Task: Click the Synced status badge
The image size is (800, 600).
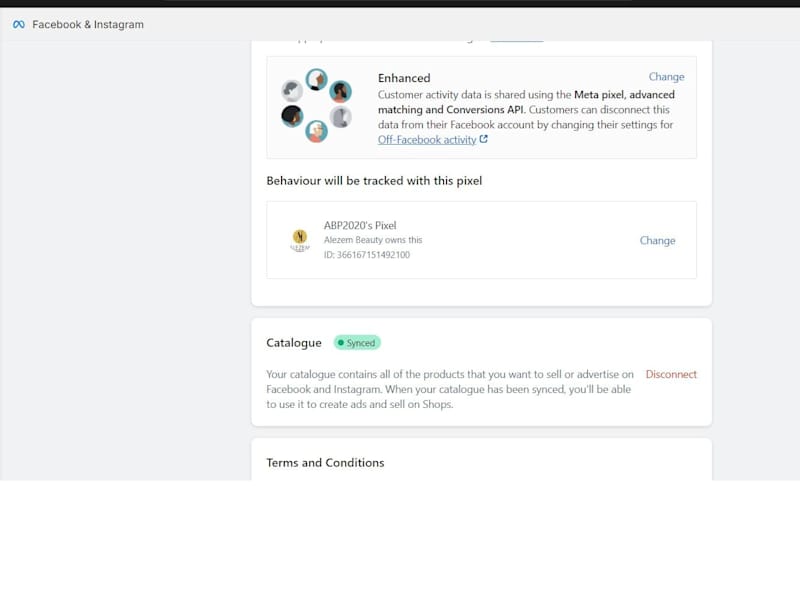Action: [x=357, y=343]
